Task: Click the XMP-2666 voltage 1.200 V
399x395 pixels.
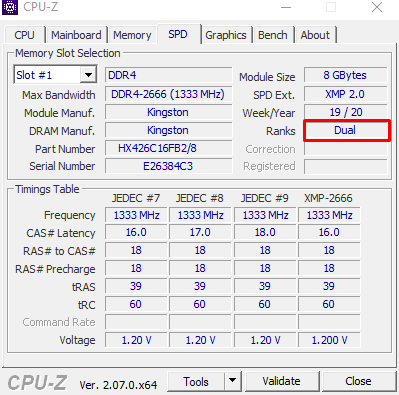Action: tap(329, 340)
